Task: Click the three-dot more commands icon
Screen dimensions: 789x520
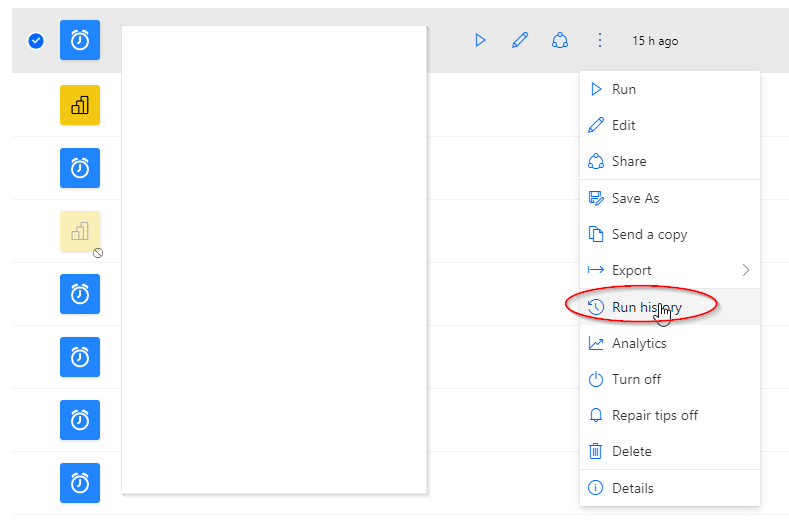Action: coord(600,41)
